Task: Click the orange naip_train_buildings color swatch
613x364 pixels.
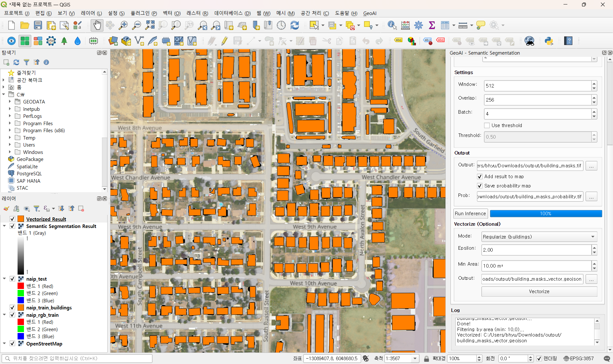Action: click(21, 307)
